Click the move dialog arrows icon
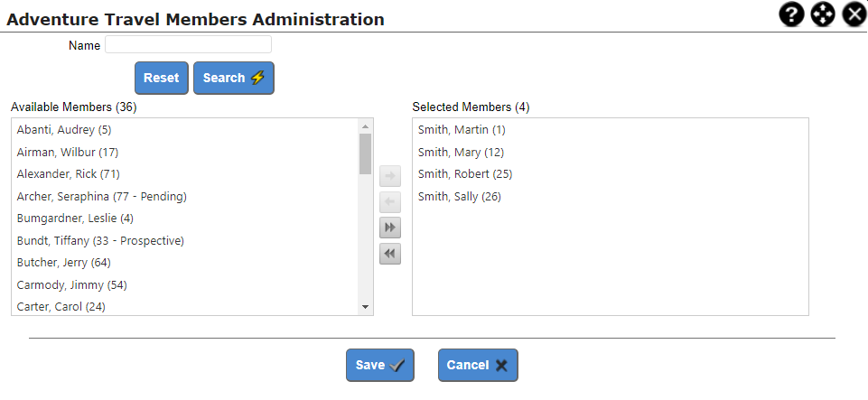This screenshot has height=400, width=868. tap(823, 14)
